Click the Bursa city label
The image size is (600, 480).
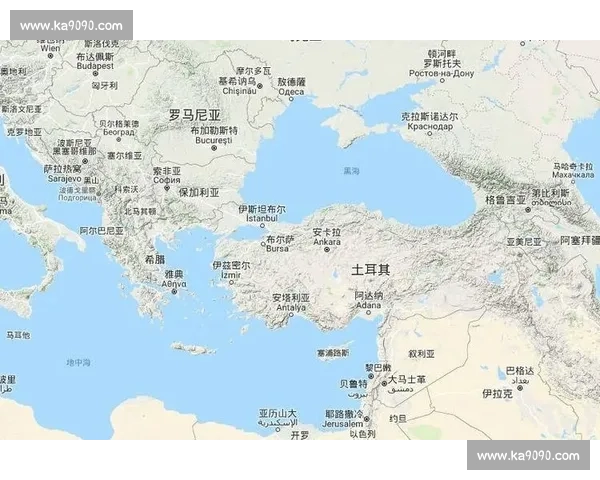[277, 248]
